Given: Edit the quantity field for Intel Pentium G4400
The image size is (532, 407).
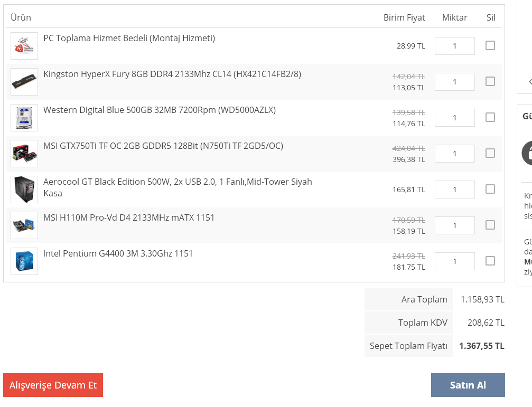Looking at the screenshot, I should pyautogui.click(x=455, y=261).
